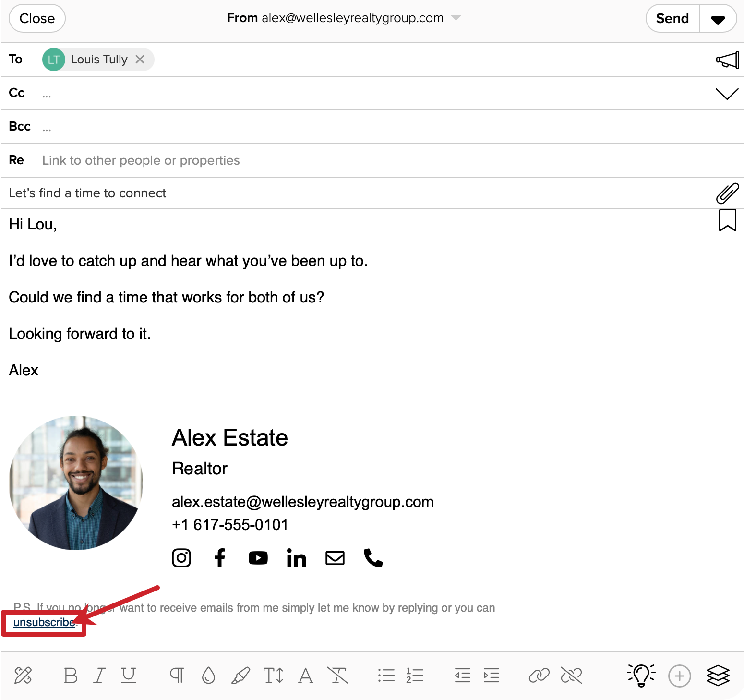744x700 pixels.
Task: Insert a bulleted list
Action: (x=385, y=676)
